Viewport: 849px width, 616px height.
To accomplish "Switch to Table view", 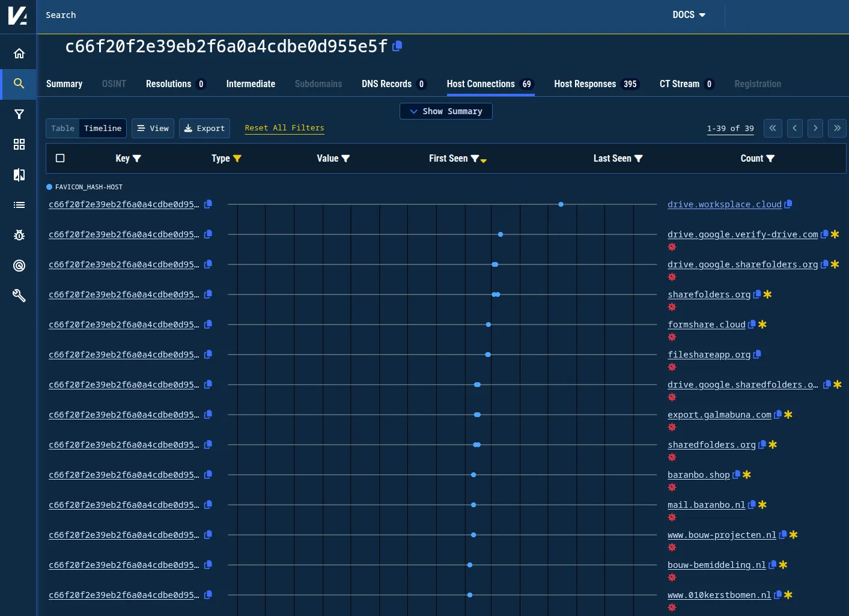I will [62, 129].
